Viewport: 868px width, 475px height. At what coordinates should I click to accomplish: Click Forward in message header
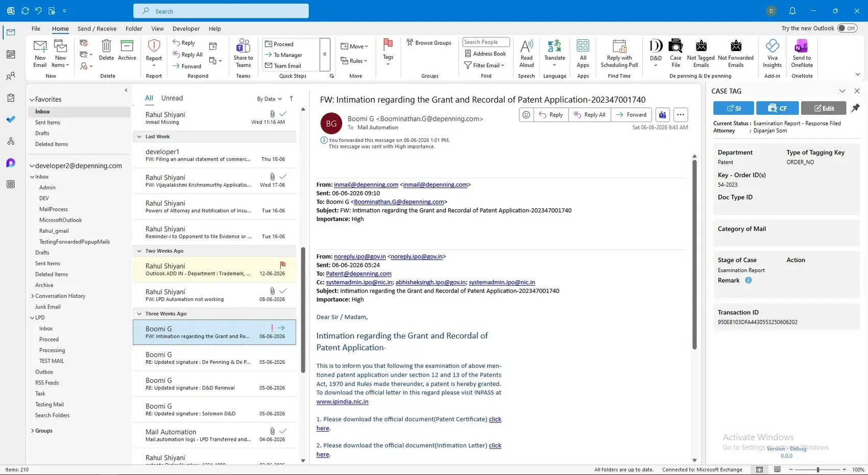click(631, 115)
